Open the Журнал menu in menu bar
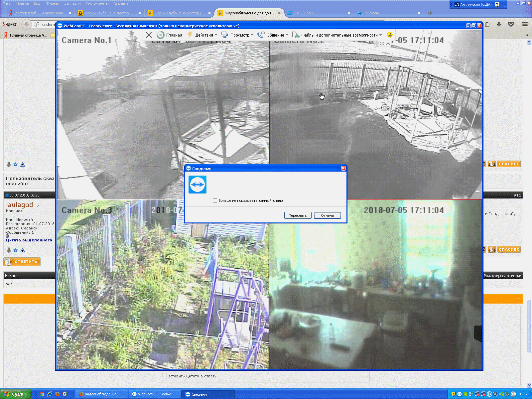The image size is (532, 399). click(x=52, y=3)
